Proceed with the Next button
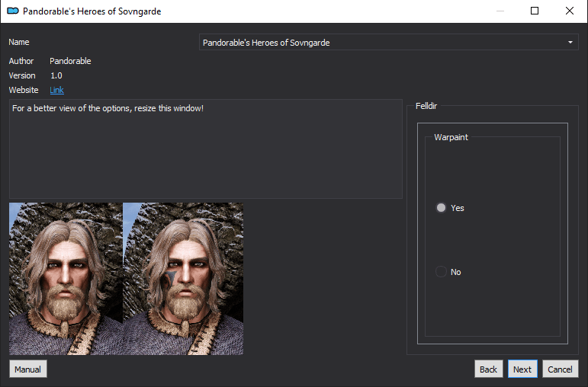The image size is (588, 387). (522, 369)
